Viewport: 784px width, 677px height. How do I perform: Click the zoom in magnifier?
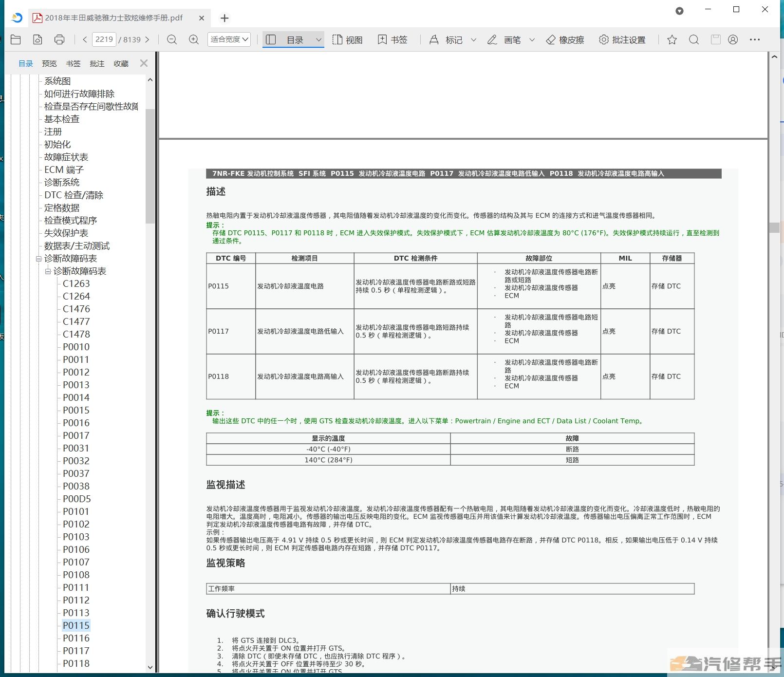(194, 39)
